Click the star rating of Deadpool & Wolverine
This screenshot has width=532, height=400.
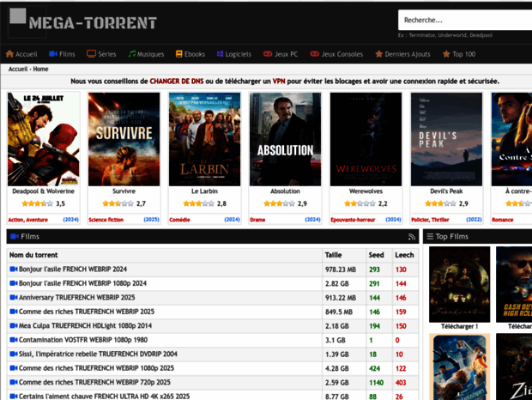(x=37, y=203)
